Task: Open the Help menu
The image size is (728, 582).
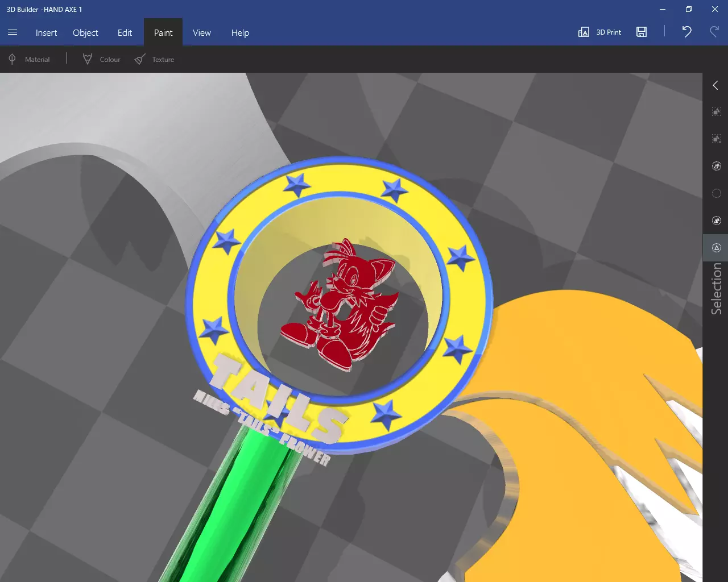Action: coord(240,32)
